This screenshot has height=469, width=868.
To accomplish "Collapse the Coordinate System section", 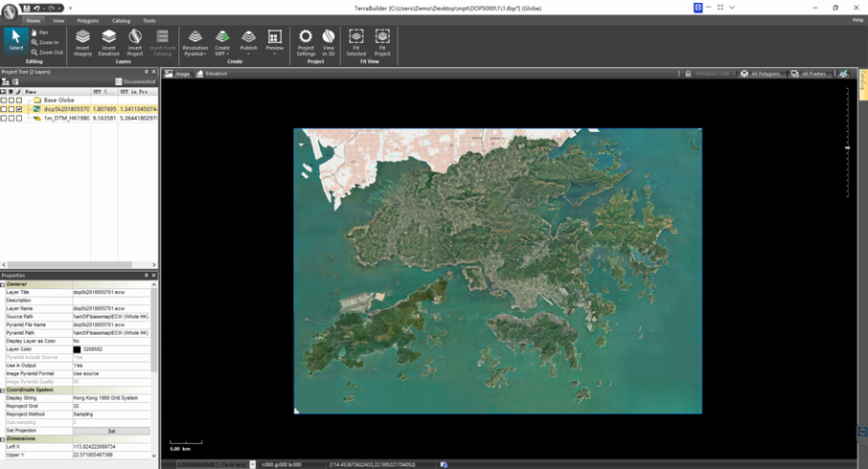I will pyautogui.click(x=3, y=391).
